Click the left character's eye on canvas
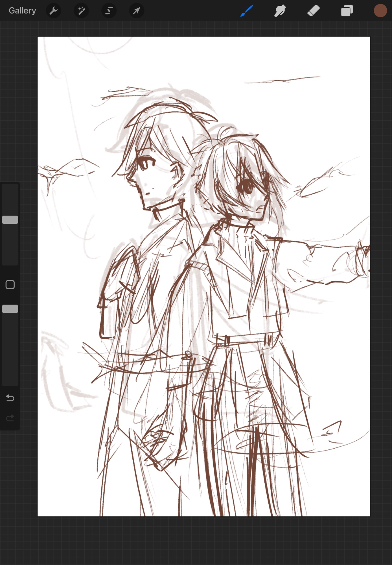The height and width of the screenshot is (565, 392). (x=145, y=163)
